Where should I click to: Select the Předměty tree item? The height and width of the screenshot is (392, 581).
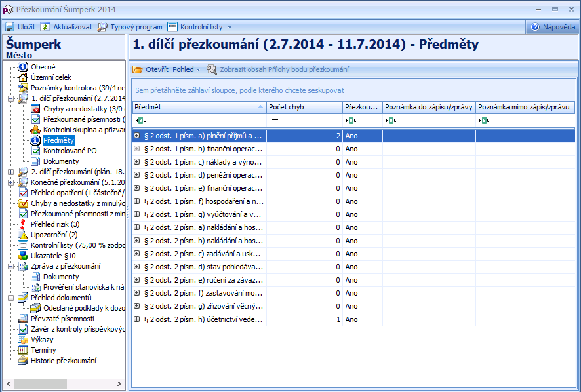click(58, 140)
